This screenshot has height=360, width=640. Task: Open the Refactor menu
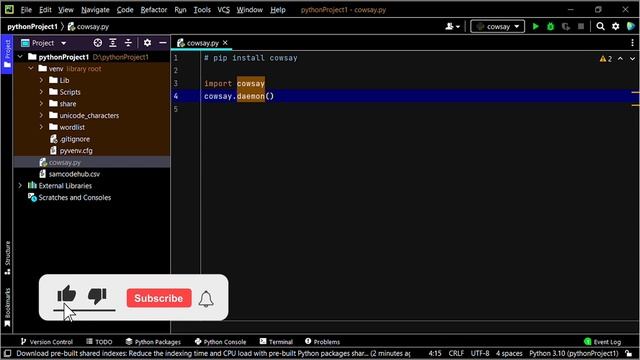(153, 10)
